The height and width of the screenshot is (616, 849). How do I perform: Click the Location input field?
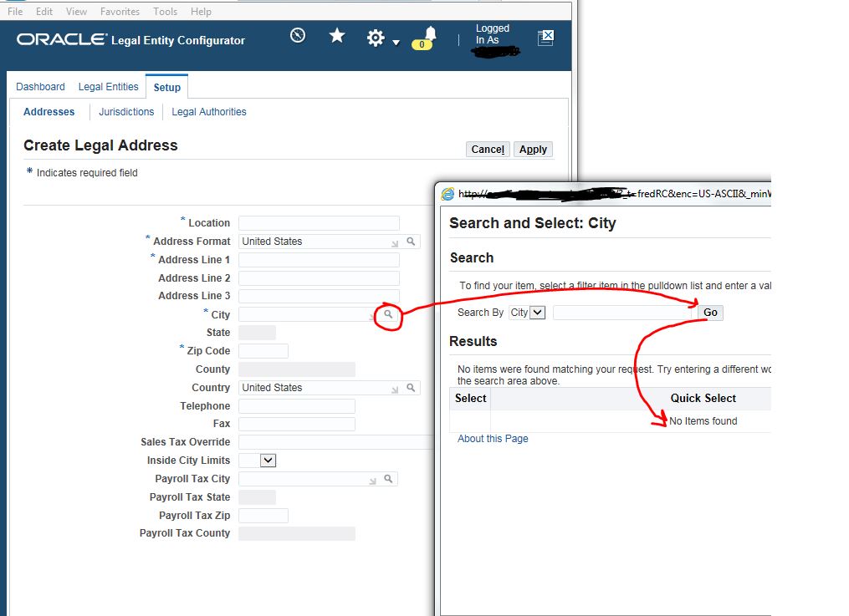point(319,223)
